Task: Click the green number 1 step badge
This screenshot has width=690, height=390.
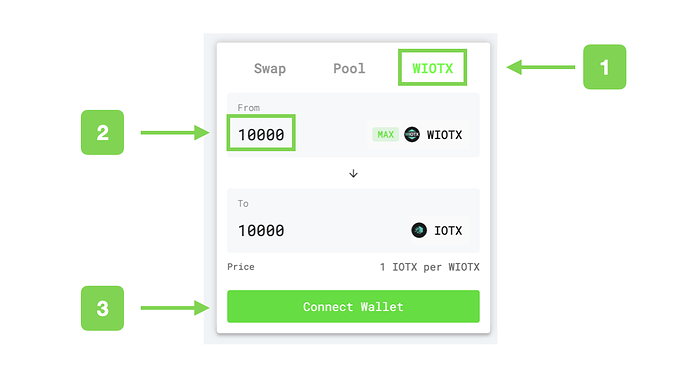Action: pos(605,67)
